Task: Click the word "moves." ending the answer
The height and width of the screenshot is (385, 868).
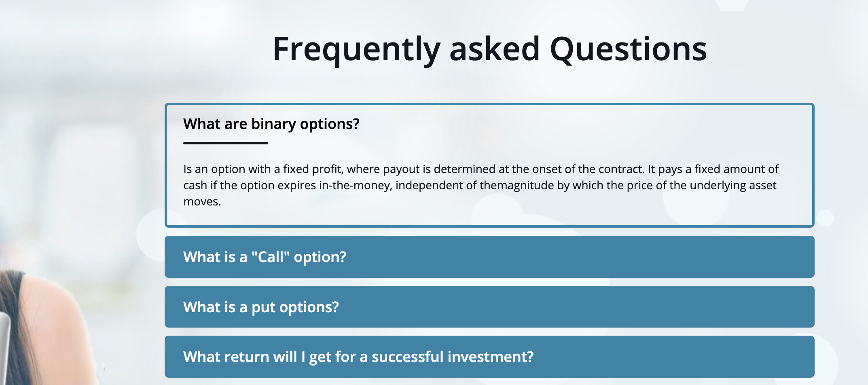Action: point(202,201)
